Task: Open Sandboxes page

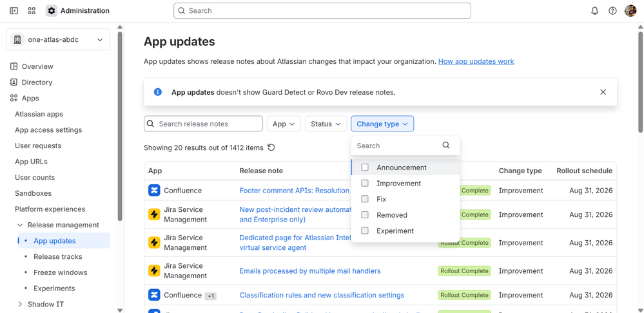Action: click(34, 193)
